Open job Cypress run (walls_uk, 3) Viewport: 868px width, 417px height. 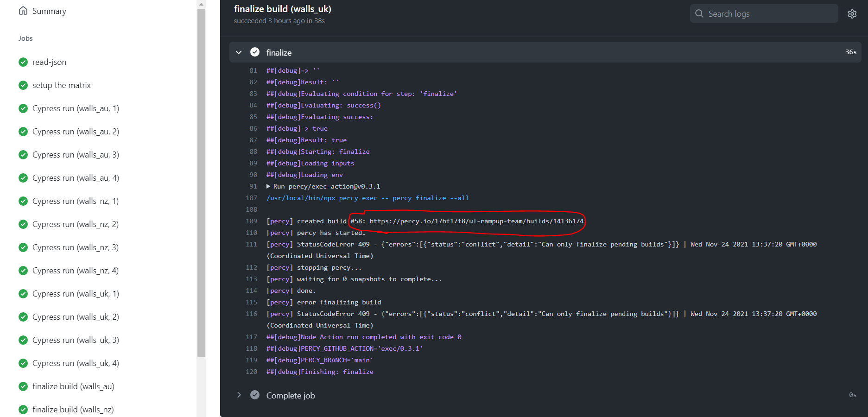coord(76,340)
